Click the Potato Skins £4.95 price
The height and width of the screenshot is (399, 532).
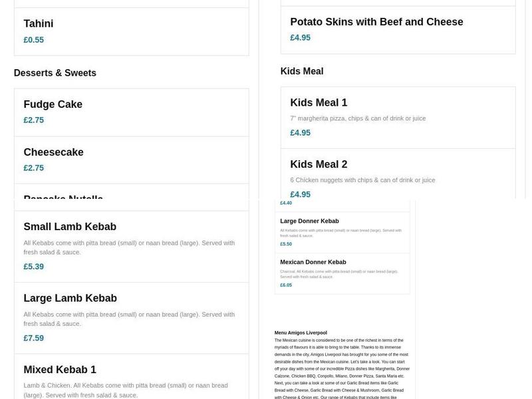tap(300, 38)
